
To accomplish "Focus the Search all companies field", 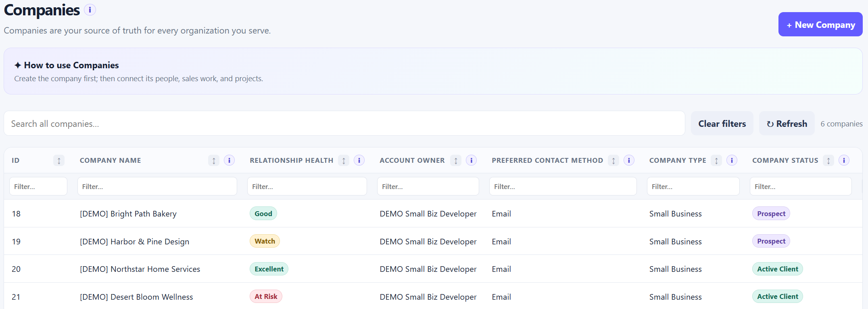I will coord(344,123).
